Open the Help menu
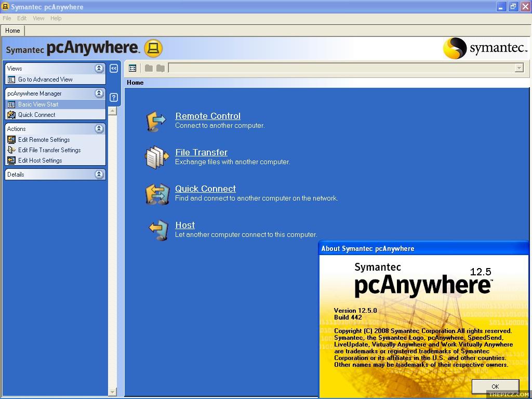The image size is (532, 399). 56,18
